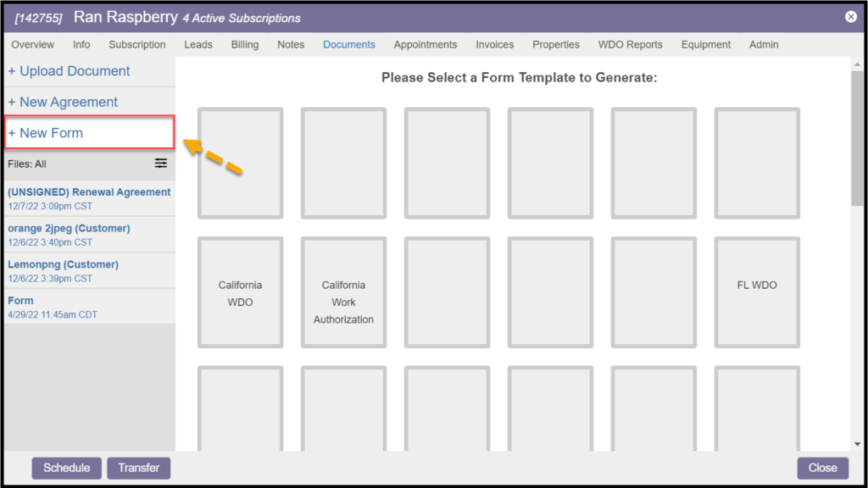Click the New Form option
Image resolution: width=868 pixels, height=488 pixels.
[x=46, y=133]
